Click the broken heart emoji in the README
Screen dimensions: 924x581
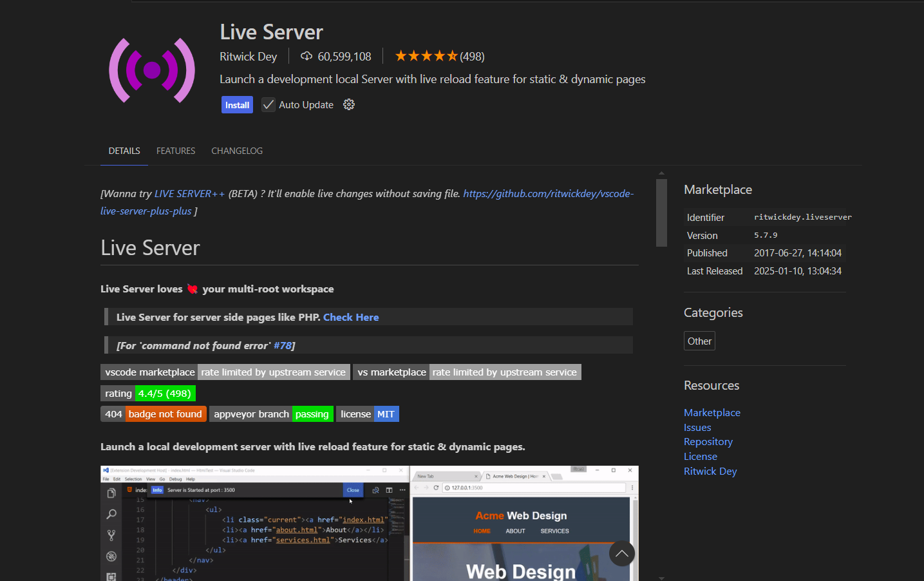[x=193, y=289]
